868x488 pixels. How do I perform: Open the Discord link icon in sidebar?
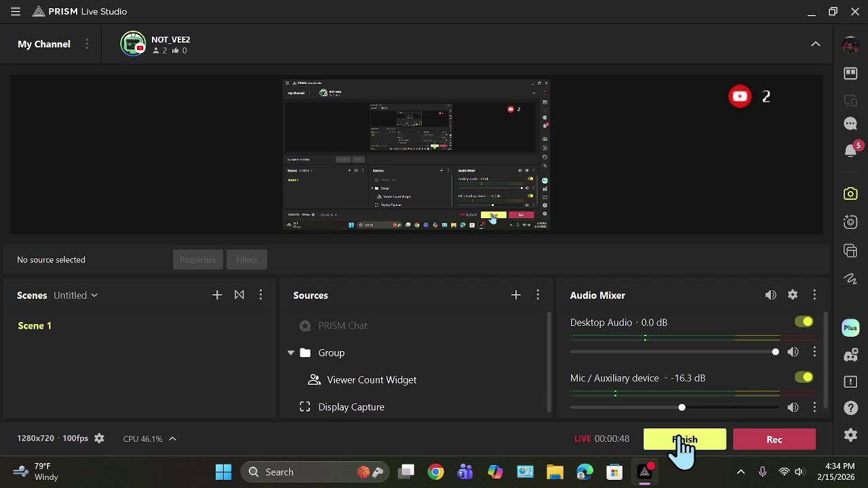(x=850, y=354)
